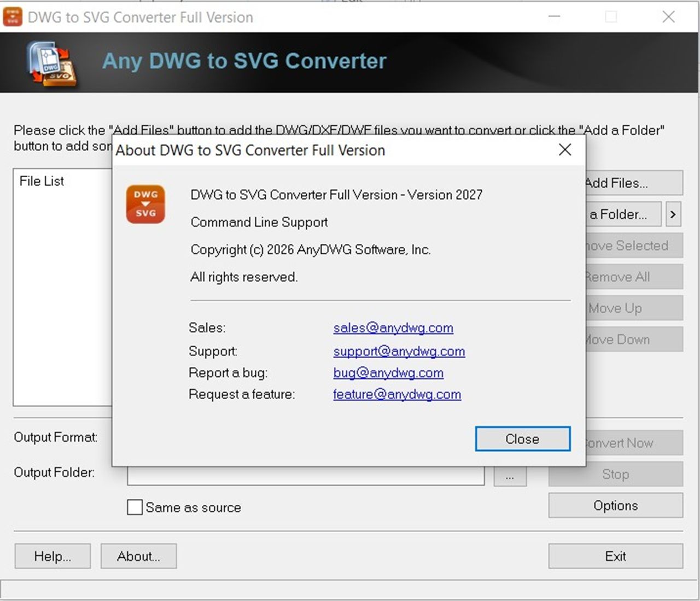The width and height of the screenshot is (700, 601).
Task: Open the sales@anydwg.com email link
Action: (393, 328)
